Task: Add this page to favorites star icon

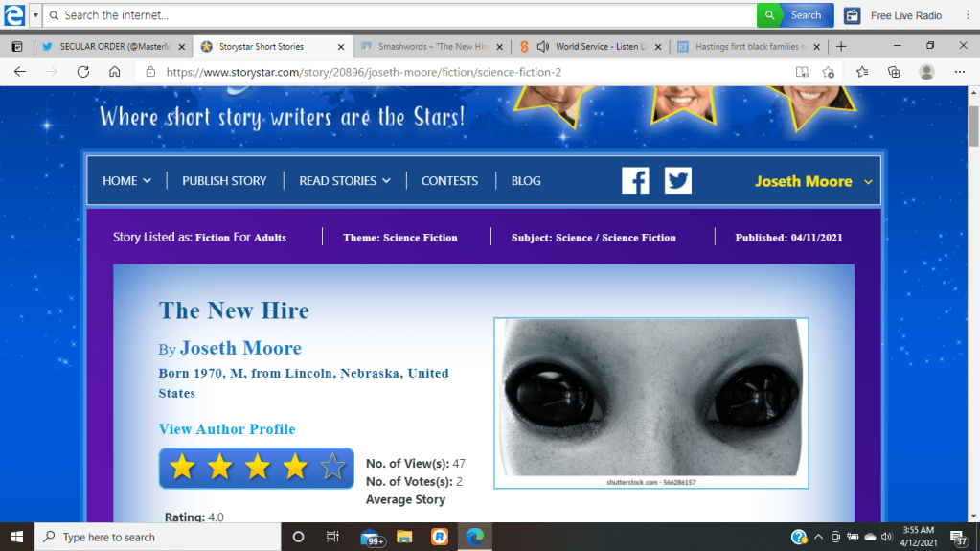Action: pyautogui.click(x=829, y=72)
